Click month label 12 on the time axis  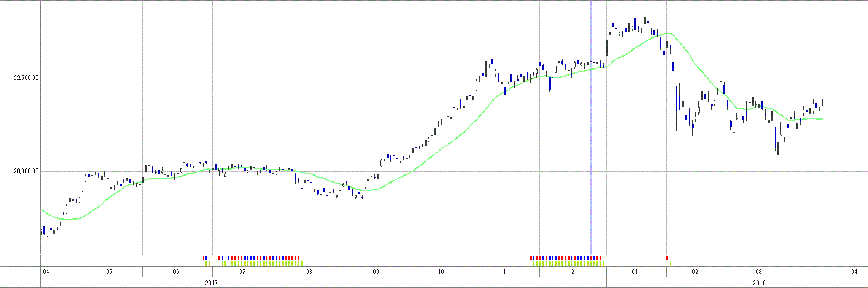tap(572, 272)
